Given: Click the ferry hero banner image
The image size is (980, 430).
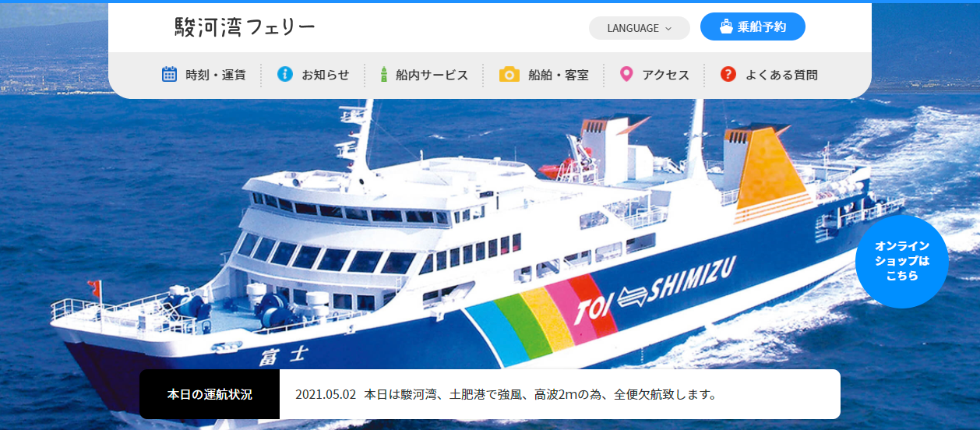Looking at the screenshot, I should click(490, 234).
